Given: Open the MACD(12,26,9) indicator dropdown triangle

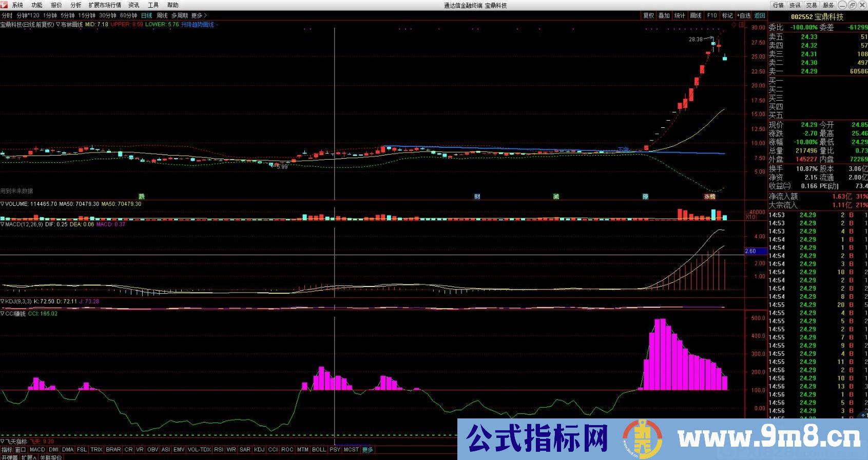Looking at the screenshot, I should [x=3, y=224].
